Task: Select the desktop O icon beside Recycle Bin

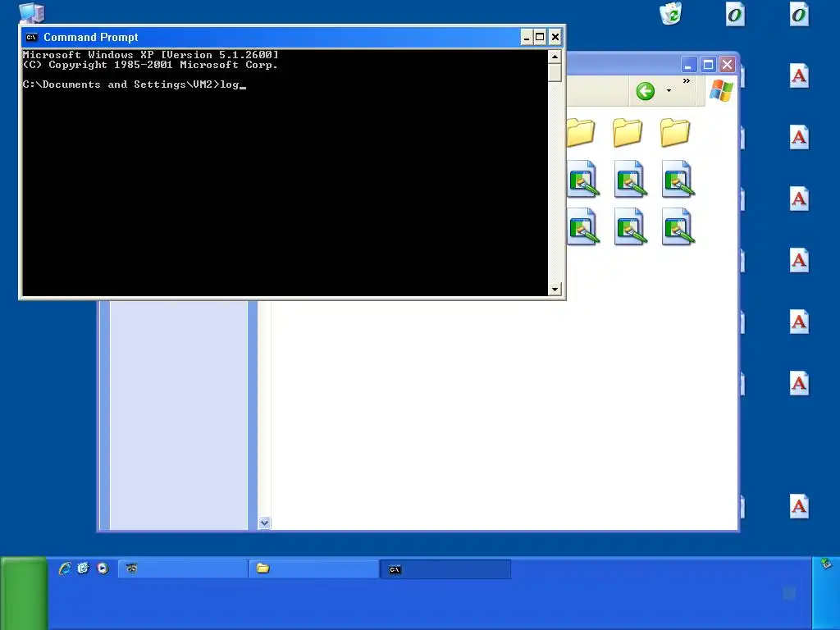Action: (x=735, y=15)
